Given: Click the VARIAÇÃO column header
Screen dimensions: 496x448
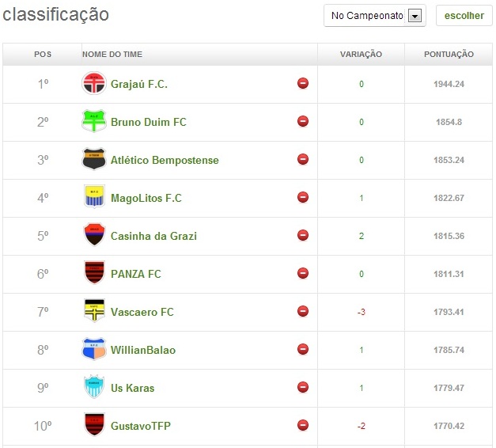Looking at the screenshot, I should click(361, 55).
